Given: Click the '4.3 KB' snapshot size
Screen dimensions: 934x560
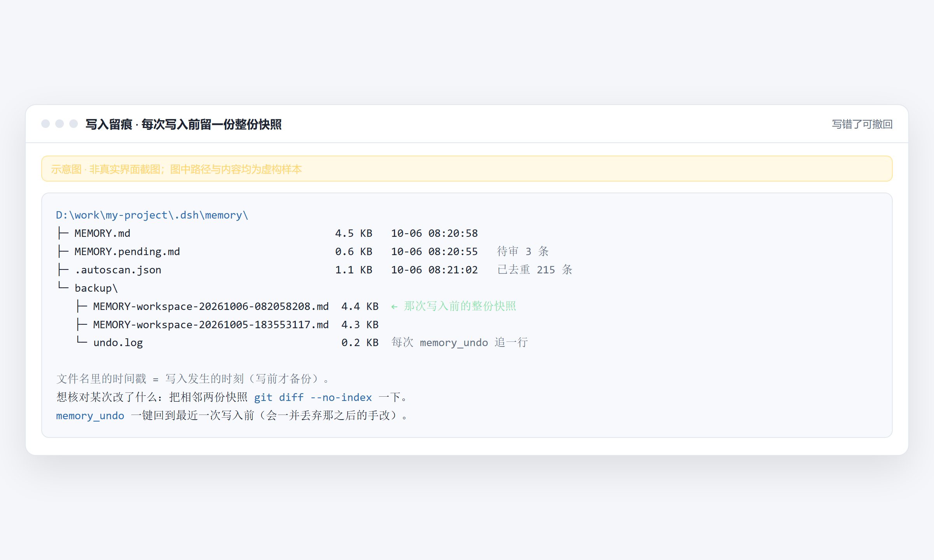Looking at the screenshot, I should tap(360, 325).
